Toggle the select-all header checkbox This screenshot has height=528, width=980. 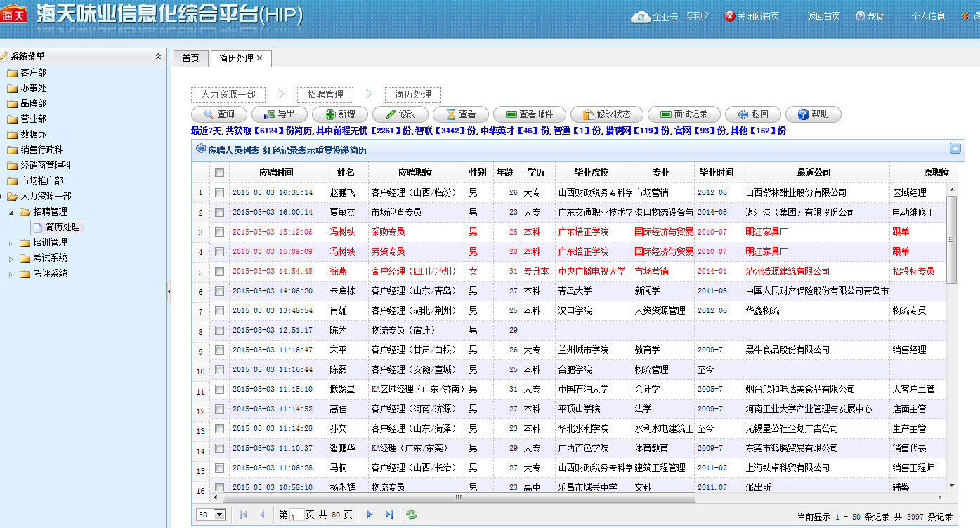point(219,172)
